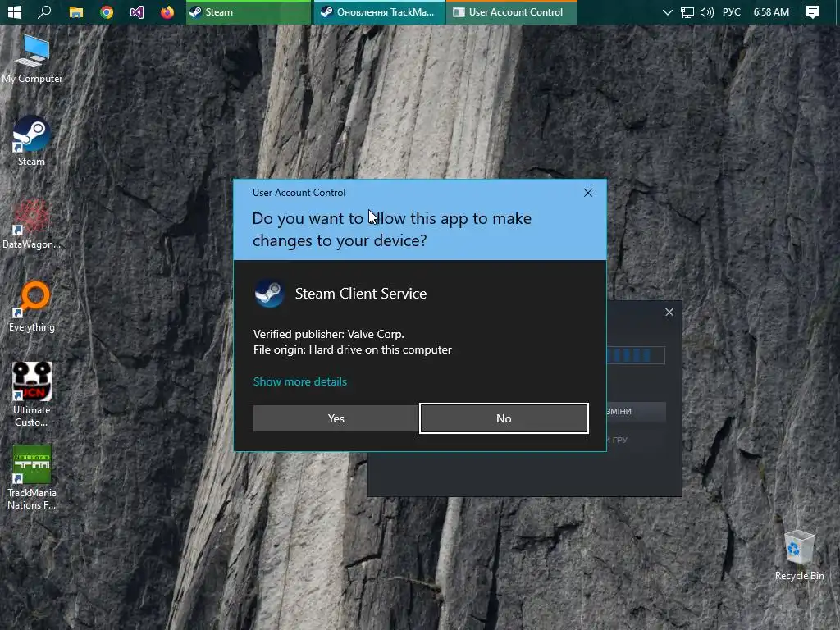This screenshot has width=840, height=630.
Task: Expand Show more details link
Action: pyautogui.click(x=300, y=381)
